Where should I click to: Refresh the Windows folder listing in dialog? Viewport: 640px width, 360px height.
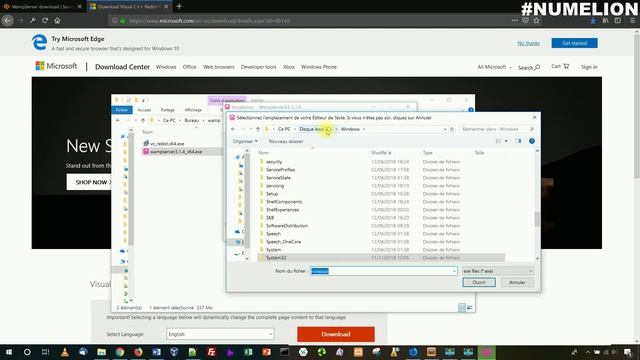[452, 129]
